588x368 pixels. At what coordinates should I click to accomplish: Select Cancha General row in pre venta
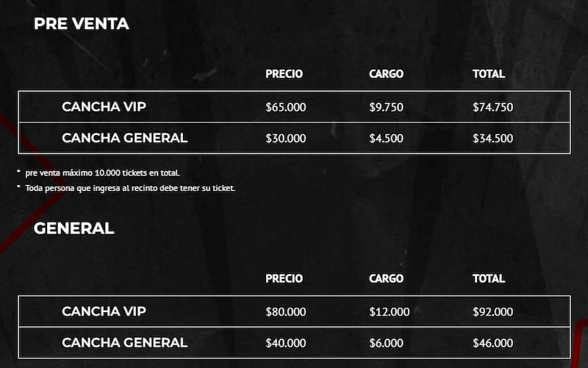(x=124, y=137)
